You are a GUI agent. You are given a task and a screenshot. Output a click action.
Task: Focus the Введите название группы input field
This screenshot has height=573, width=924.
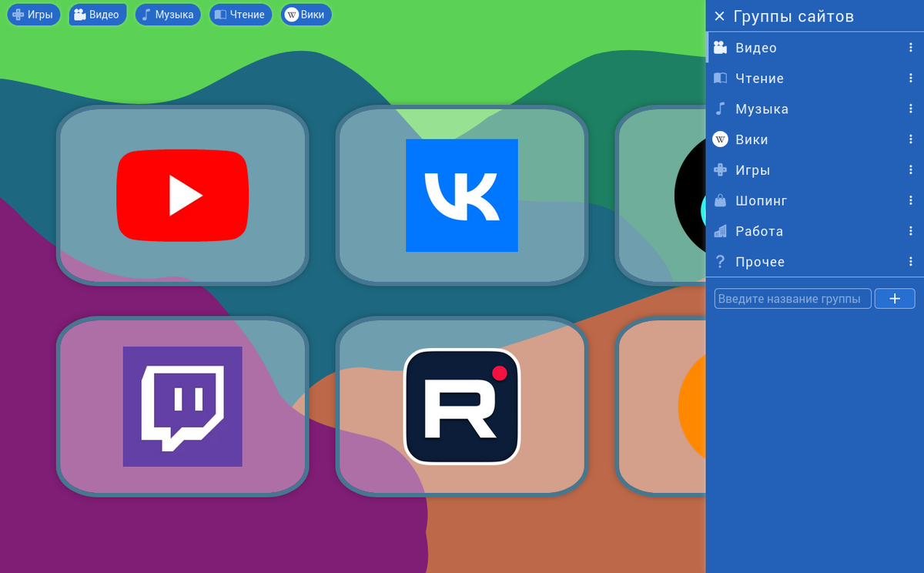tap(793, 299)
